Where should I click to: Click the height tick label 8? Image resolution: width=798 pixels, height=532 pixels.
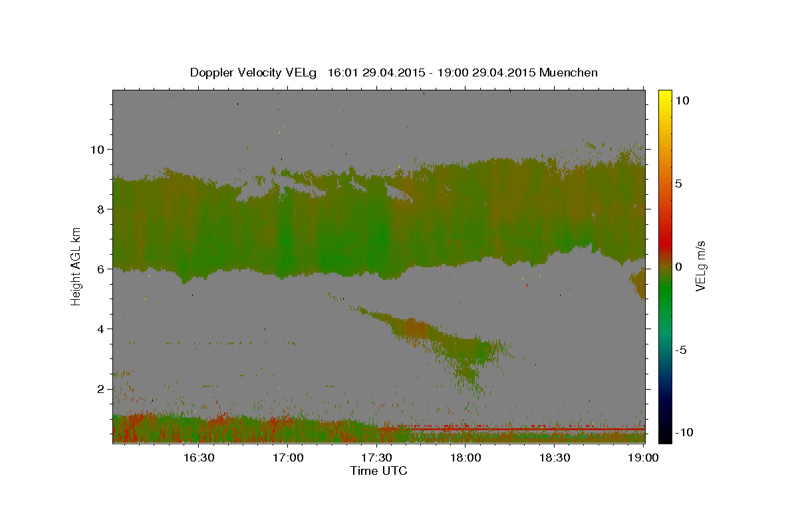tap(102, 209)
